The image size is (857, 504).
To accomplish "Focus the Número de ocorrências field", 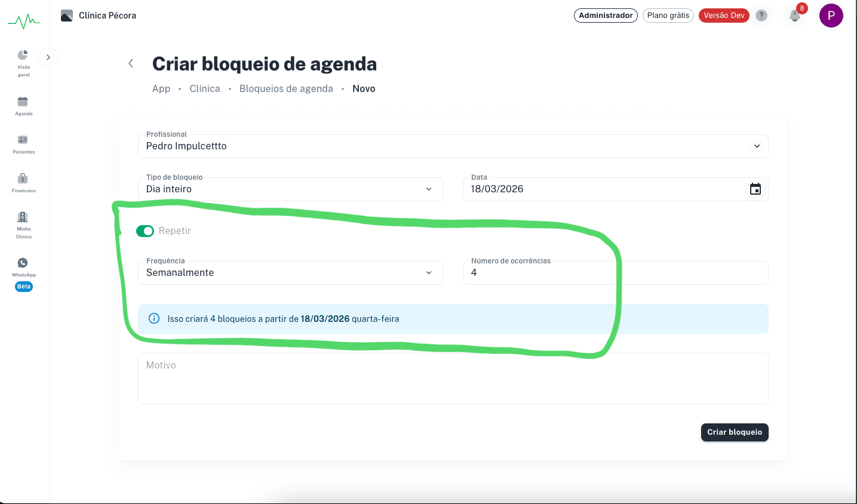I will [x=616, y=273].
